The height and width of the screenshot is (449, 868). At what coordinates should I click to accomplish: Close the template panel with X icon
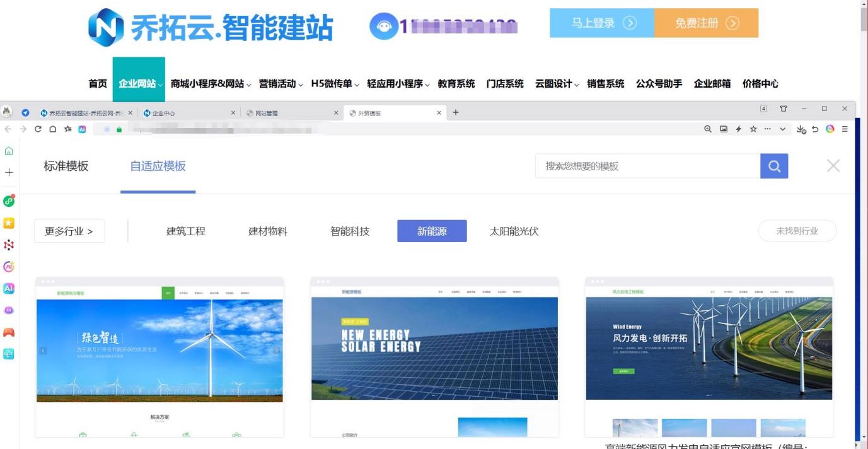833,166
